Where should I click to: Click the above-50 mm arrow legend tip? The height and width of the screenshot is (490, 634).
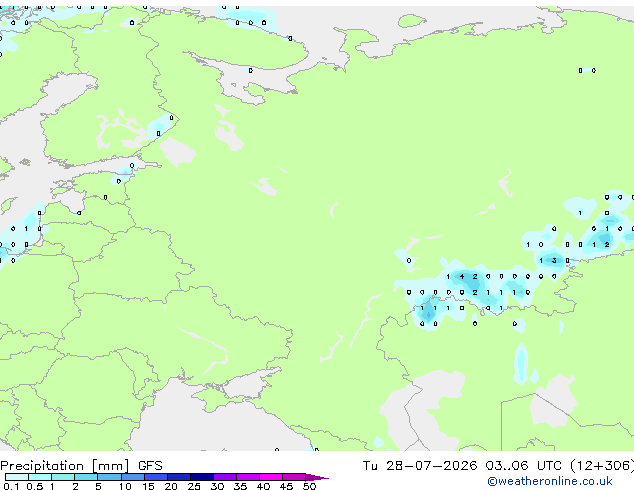317,477
